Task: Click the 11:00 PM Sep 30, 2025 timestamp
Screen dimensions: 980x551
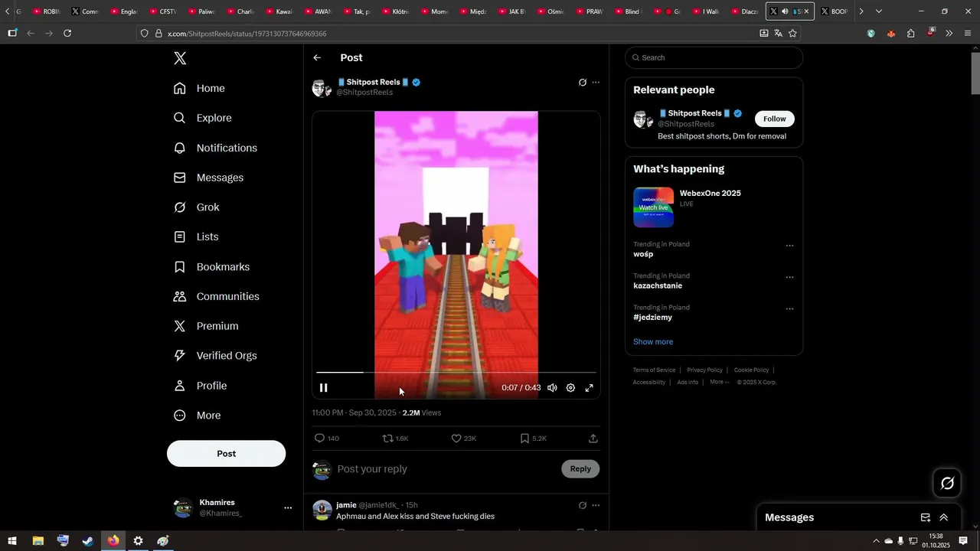Action: click(x=354, y=412)
